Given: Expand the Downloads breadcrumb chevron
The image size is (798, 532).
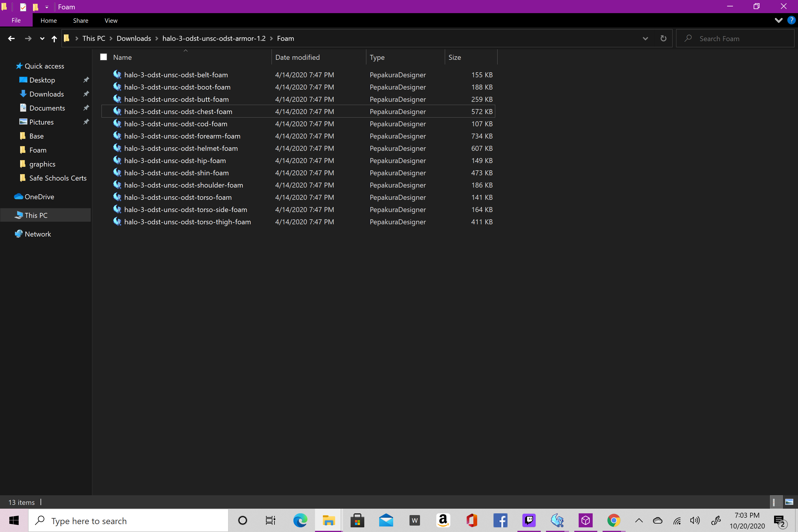Looking at the screenshot, I should click(157, 38).
